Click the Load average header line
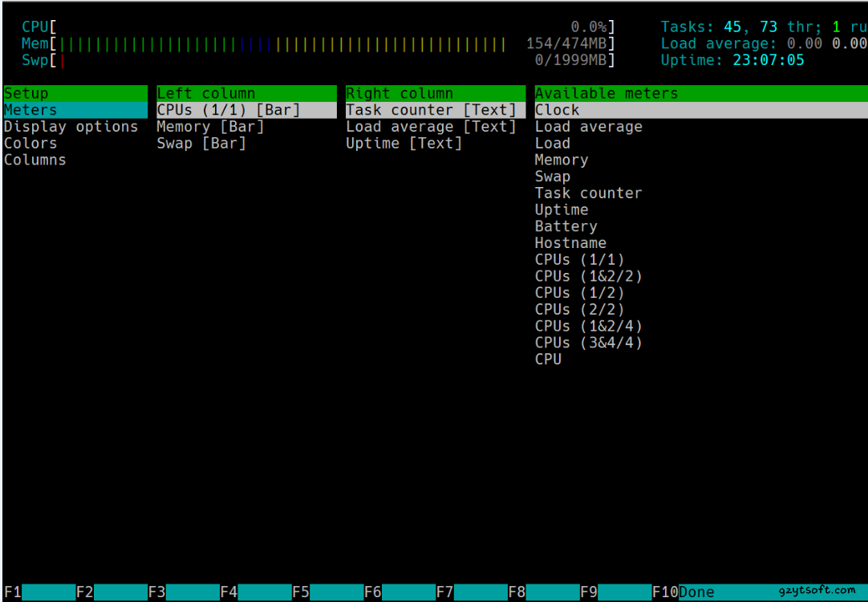 click(764, 44)
